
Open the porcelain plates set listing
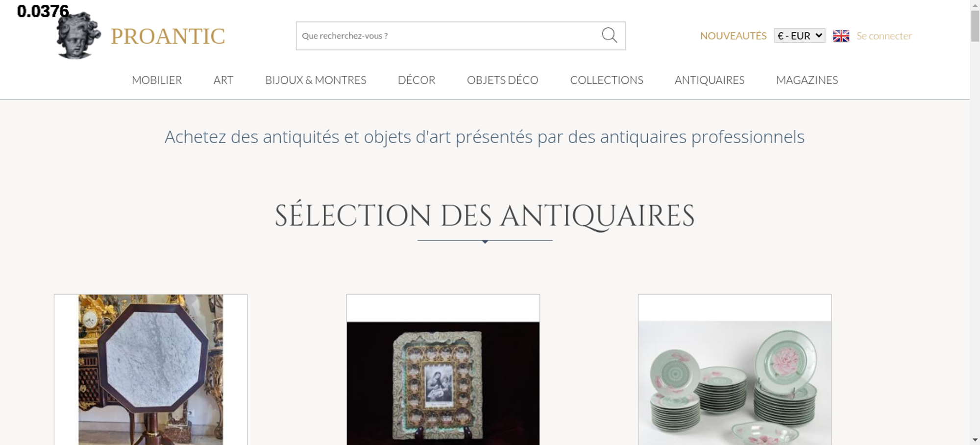point(735,370)
